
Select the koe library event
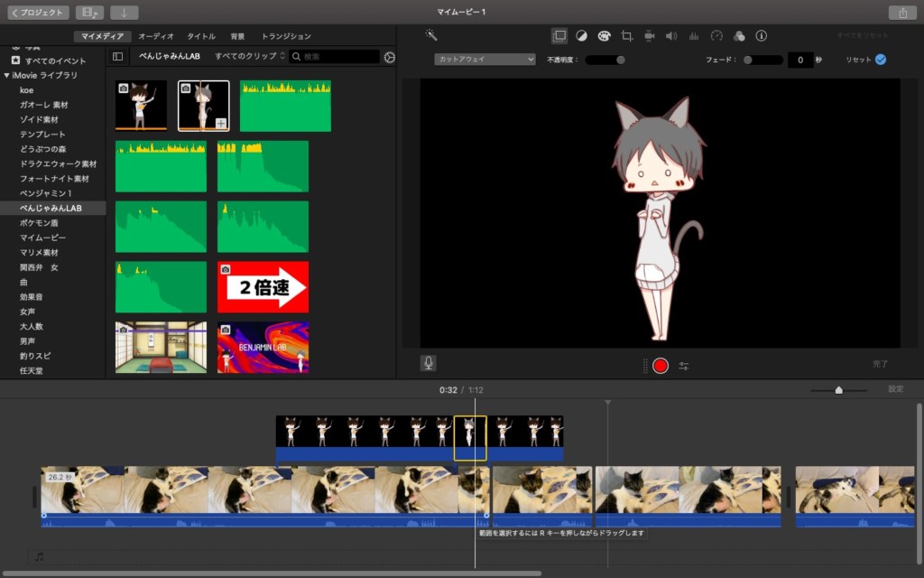26,90
